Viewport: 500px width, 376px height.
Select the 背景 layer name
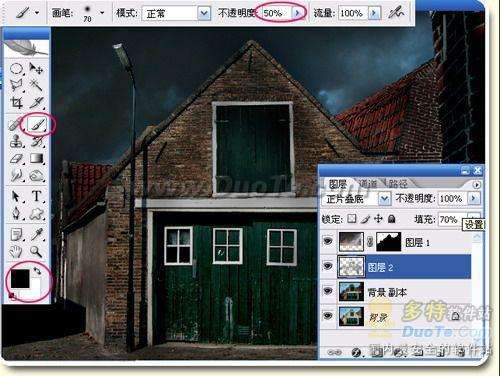[379, 318]
